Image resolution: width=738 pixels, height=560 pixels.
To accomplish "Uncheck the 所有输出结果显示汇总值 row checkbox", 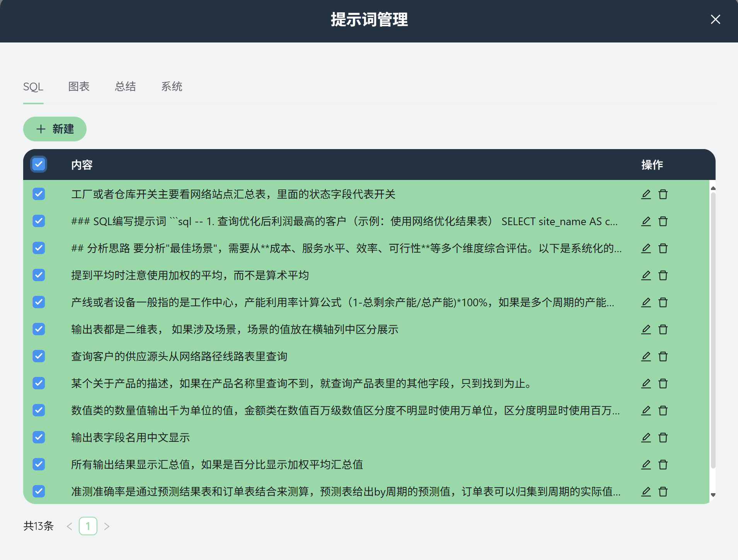I will tap(39, 464).
